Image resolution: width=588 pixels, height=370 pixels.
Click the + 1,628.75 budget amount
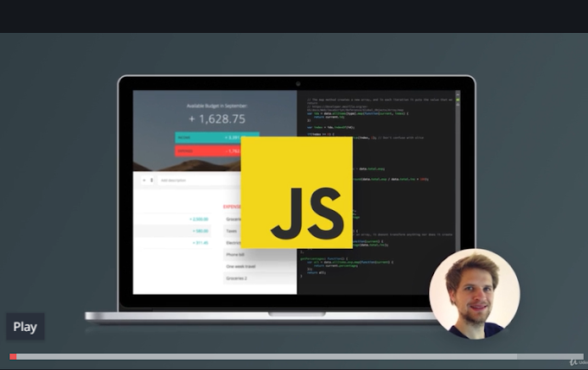click(217, 118)
